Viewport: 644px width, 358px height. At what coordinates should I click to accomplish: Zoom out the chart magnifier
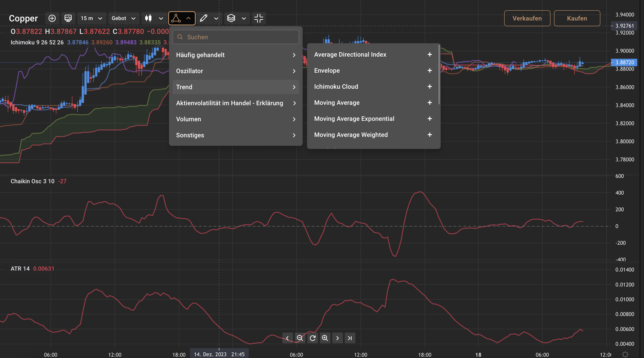click(x=300, y=338)
